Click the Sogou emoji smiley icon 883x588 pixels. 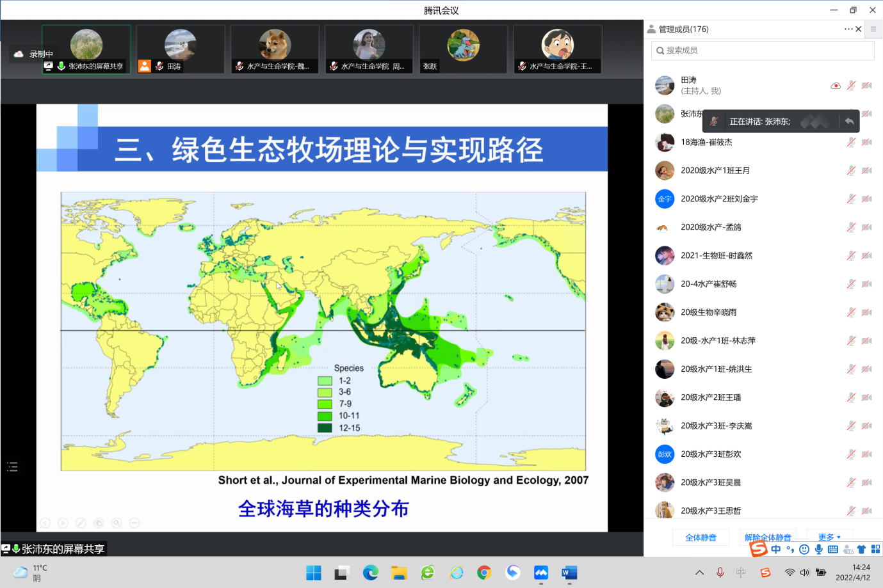[804, 549]
